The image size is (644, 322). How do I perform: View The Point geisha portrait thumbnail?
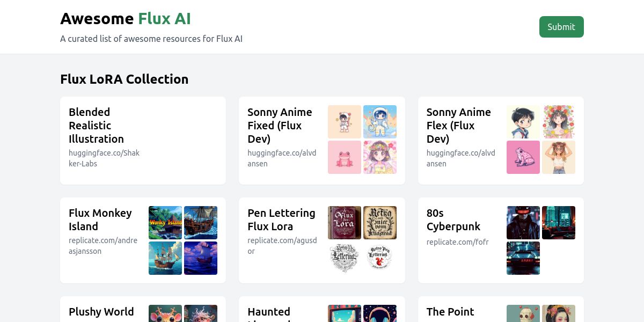(559, 313)
